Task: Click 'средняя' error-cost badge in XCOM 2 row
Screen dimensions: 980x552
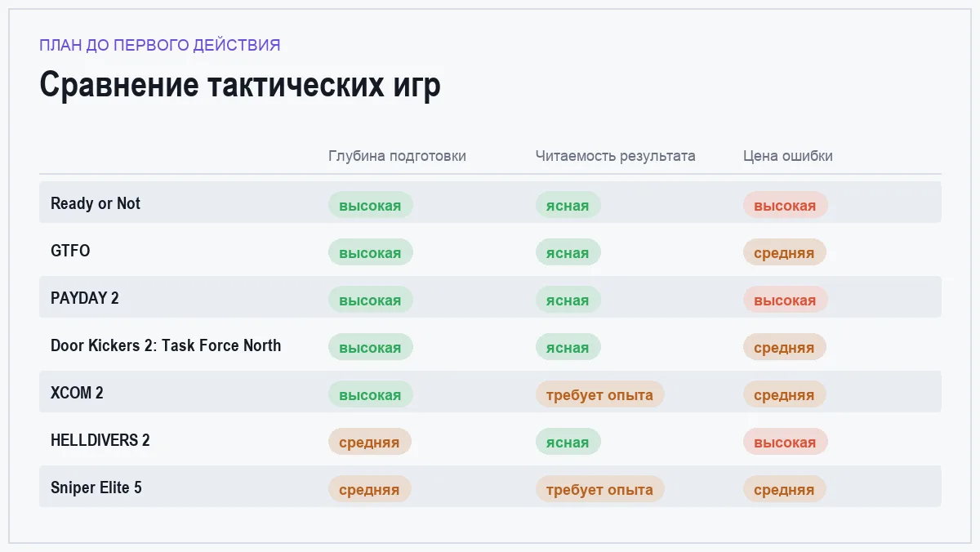Action: coord(785,394)
